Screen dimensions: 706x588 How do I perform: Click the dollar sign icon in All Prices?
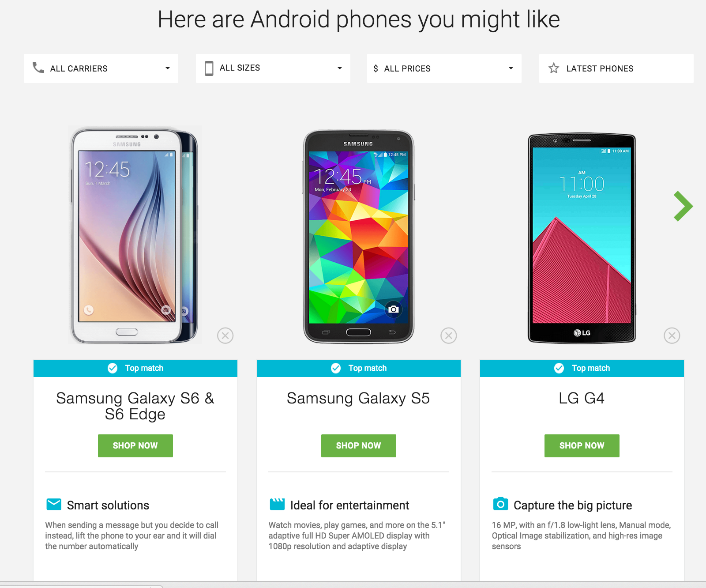pyautogui.click(x=376, y=68)
